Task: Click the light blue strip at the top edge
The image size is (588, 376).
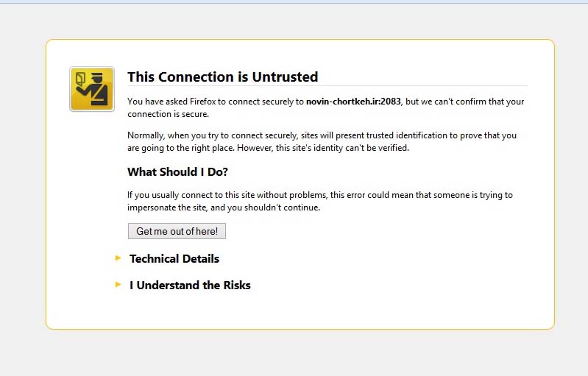Action: click(294, 1)
